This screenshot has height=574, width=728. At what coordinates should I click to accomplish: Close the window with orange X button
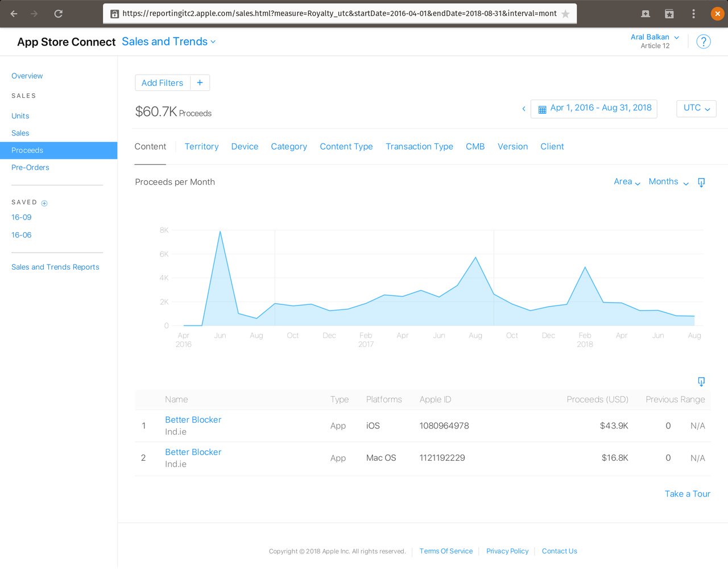tap(717, 14)
